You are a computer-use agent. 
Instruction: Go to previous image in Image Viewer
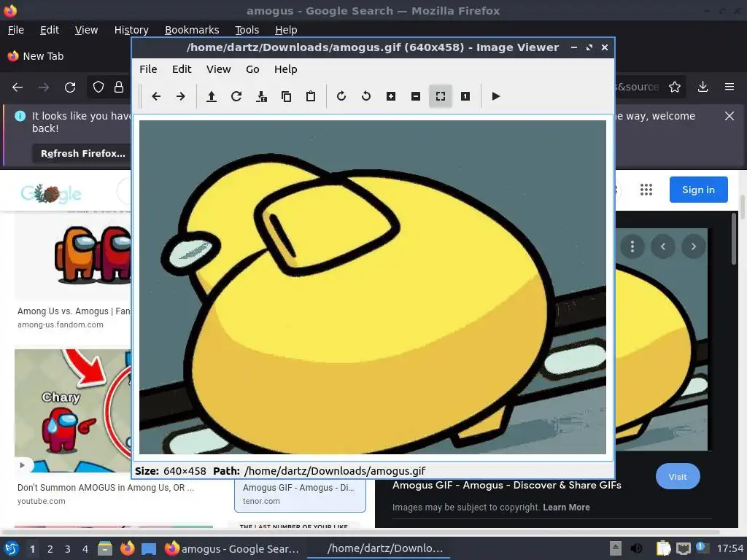(x=156, y=97)
